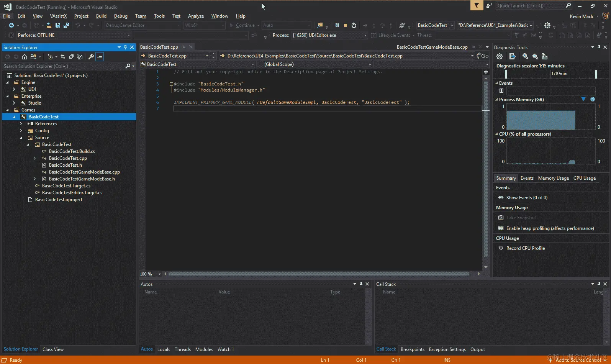Toggle Preview Selected Items button
611x364 pixels.
[x=100, y=57]
